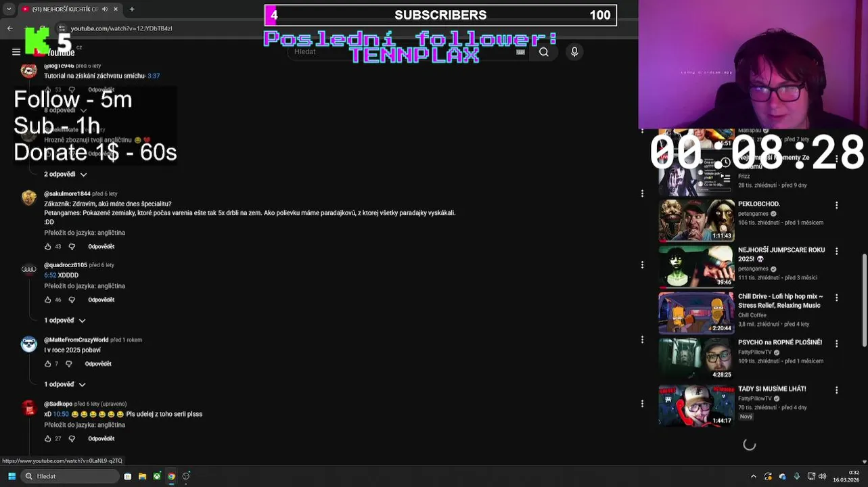Screen dimensions: 868x487
Task: Like the @sakulmore1844 comment
Action: click(47, 247)
